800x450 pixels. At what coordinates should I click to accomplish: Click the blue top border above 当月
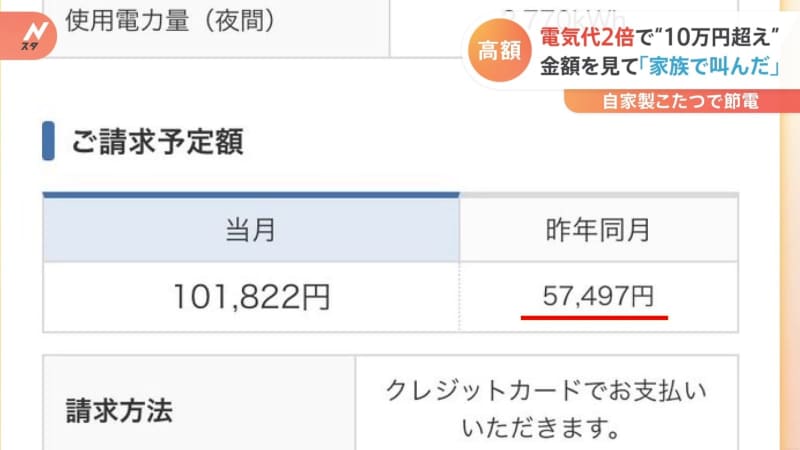(250, 194)
